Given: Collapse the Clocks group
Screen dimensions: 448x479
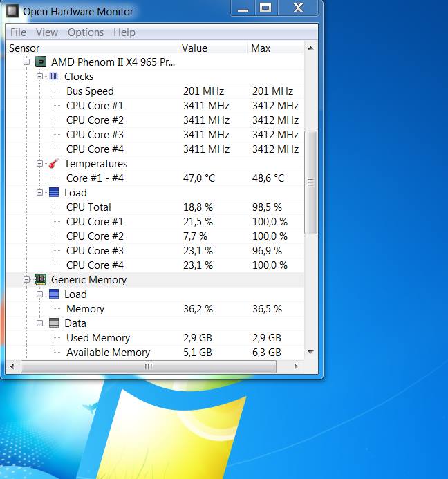Looking at the screenshot, I should tap(39, 76).
